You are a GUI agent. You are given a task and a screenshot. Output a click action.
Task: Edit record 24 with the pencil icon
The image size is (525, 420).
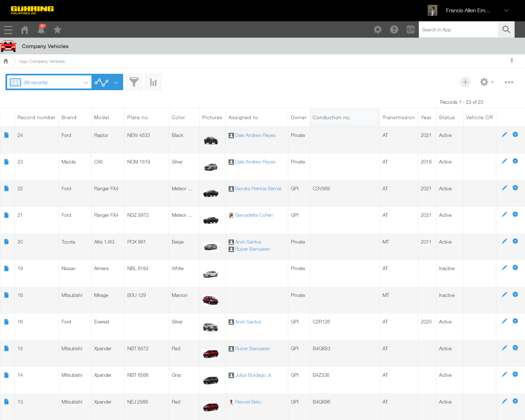click(504, 135)
